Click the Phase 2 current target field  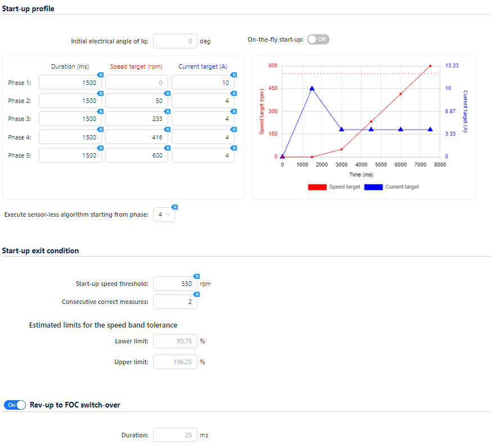(x=202, y=101)
